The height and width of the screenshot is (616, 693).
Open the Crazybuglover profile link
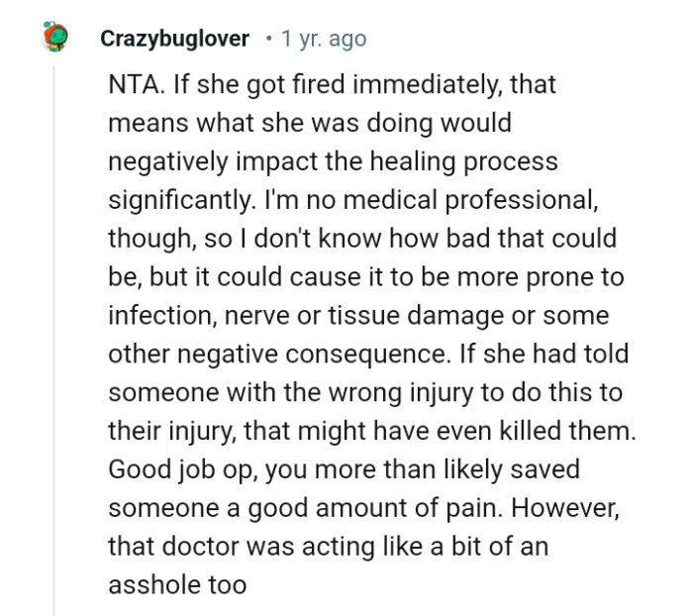(177, 40)
